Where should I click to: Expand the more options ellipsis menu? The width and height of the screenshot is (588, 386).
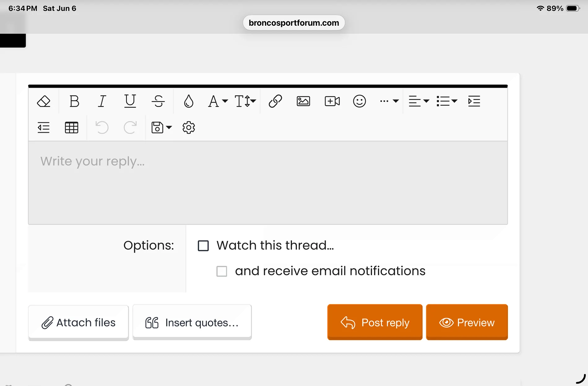[x=389, y=101]
